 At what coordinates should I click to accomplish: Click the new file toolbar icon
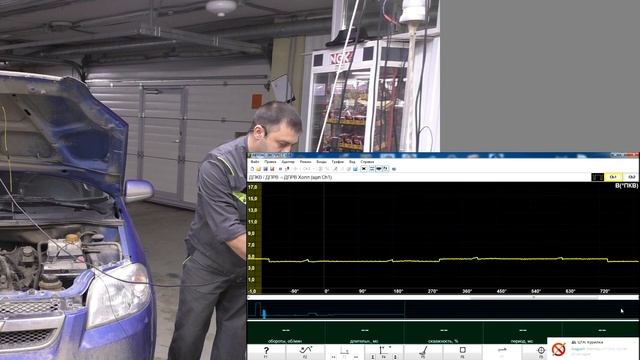click(x=252, y=169)
